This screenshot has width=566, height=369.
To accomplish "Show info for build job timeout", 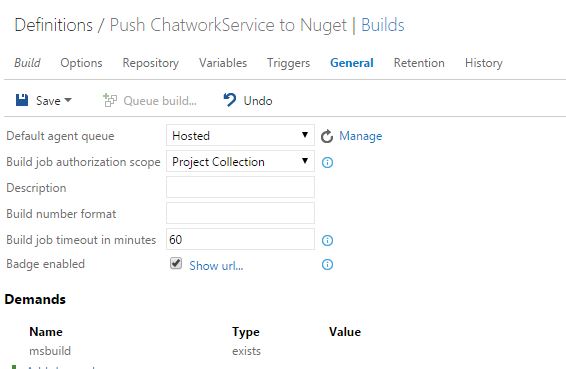I will [327, 240].
